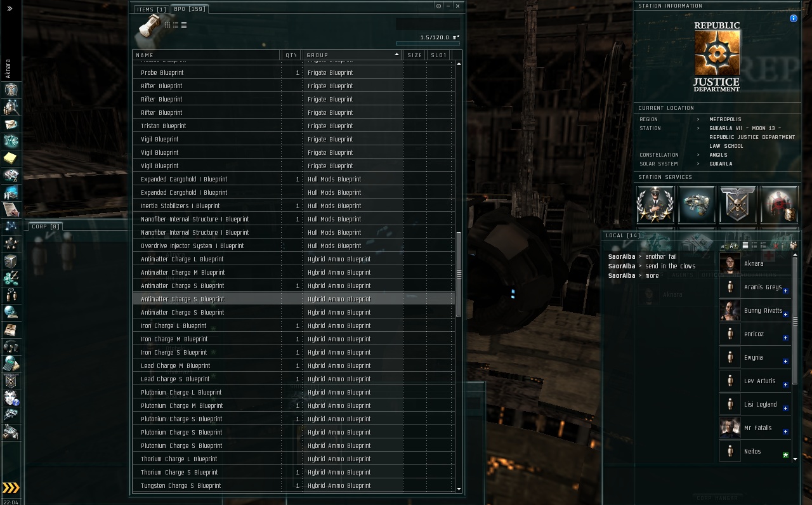Select the Corp [0] tab
Image resolution: width=812 pixels, height=505 pixels.
[46, 226]
